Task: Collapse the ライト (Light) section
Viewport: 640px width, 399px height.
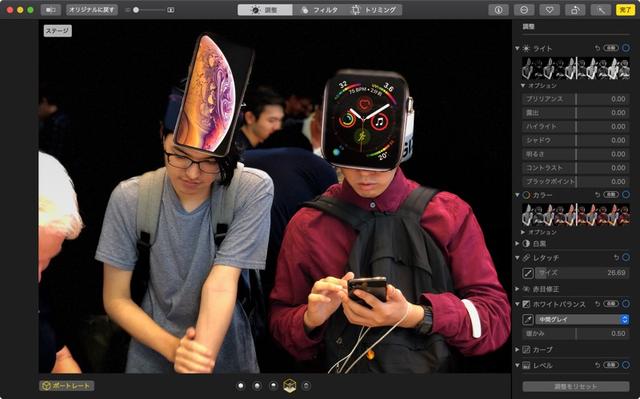Action: coord(517,48)
